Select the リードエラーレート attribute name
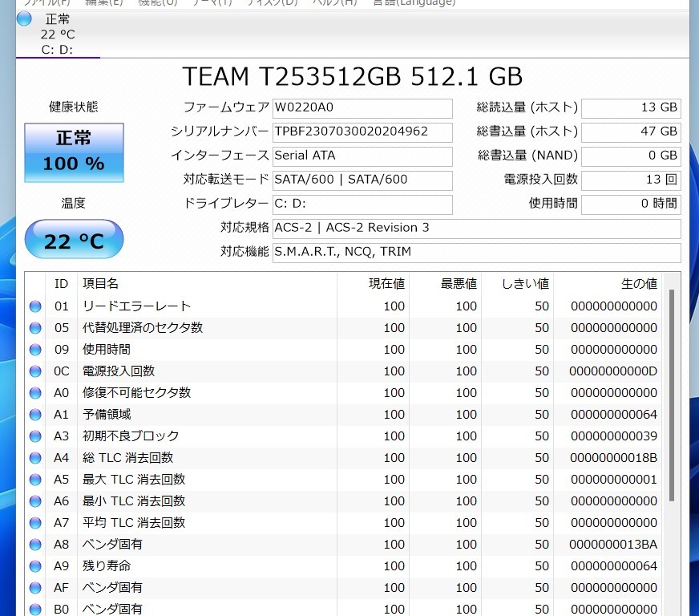This screenshot has width=699, height=616. 136,306
